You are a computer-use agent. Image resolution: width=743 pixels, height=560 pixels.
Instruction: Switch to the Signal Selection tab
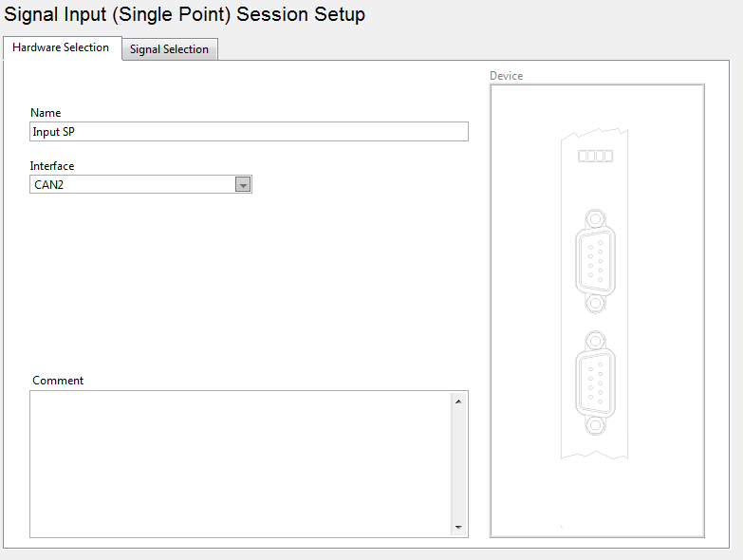coord(169,49)
